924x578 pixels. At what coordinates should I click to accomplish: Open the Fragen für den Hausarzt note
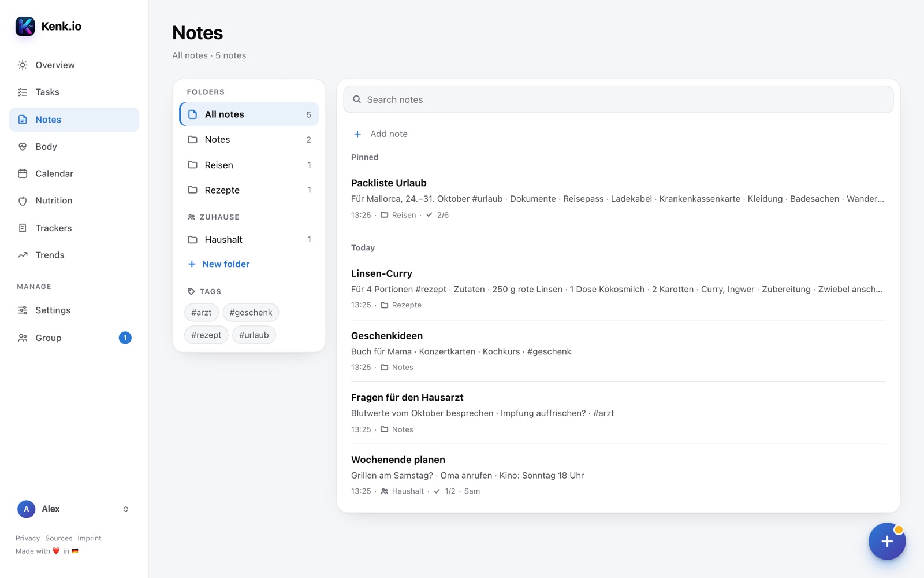point(619,413)
